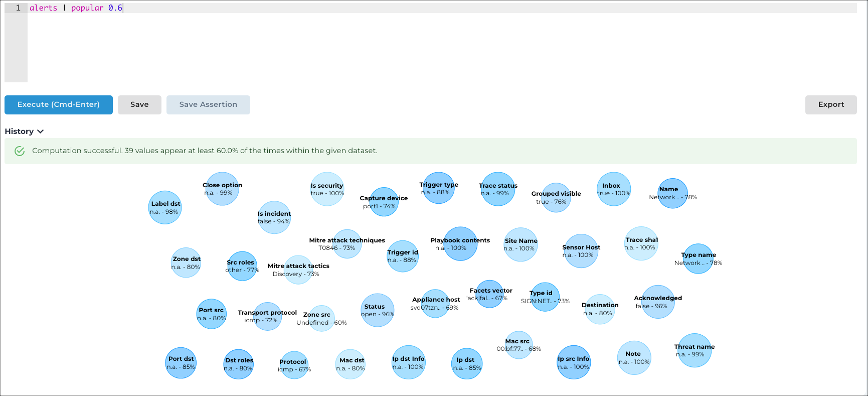Click the Save button
The width and height of the screenshot is (868, 396).
pos(139,105)
